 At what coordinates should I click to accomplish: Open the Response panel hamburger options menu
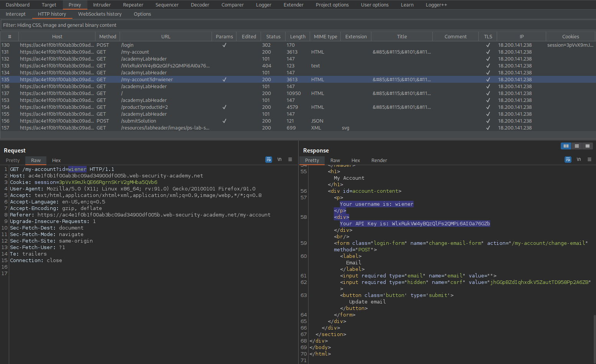click(589, 159)
